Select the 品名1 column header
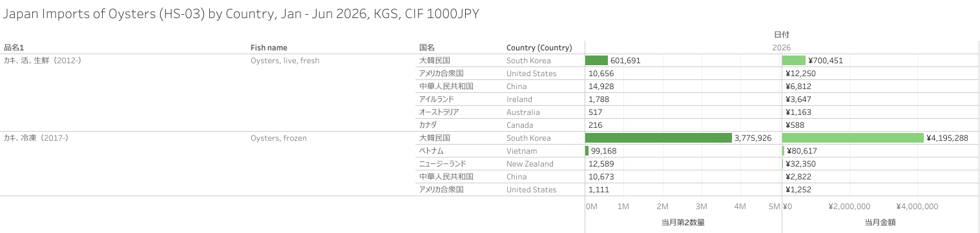Screen dimensions: 980x233 pos(14,48)
